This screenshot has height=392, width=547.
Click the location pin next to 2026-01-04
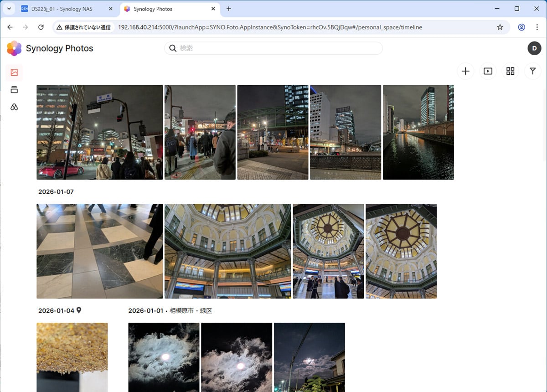pyautogui.click(x=79, y=310)
